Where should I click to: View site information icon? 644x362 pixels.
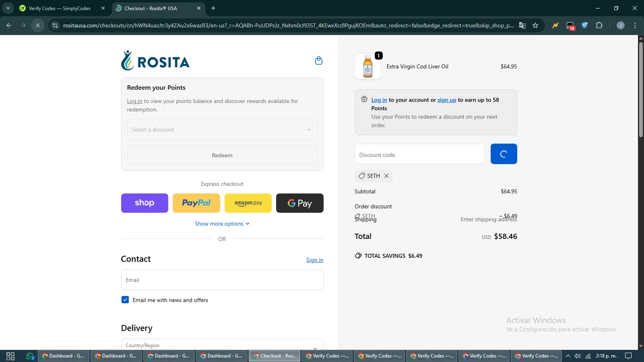[55, 25]
